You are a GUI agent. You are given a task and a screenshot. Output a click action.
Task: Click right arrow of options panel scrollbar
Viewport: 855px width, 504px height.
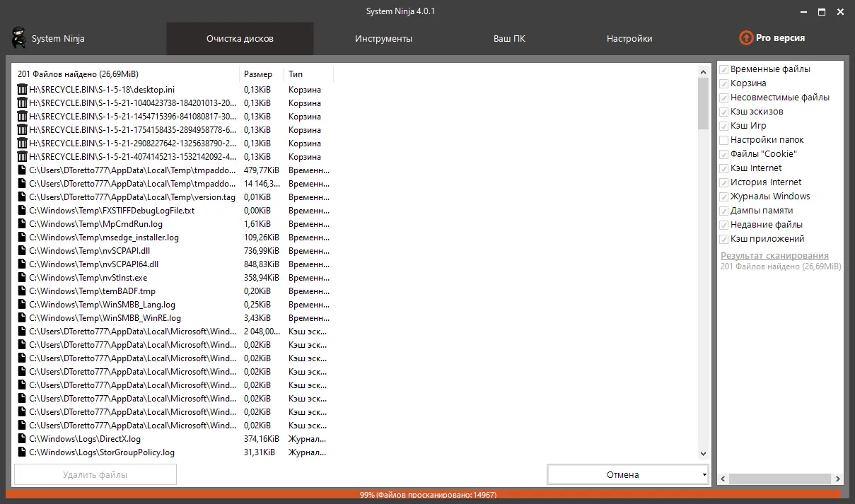click(x=839, y=479)
